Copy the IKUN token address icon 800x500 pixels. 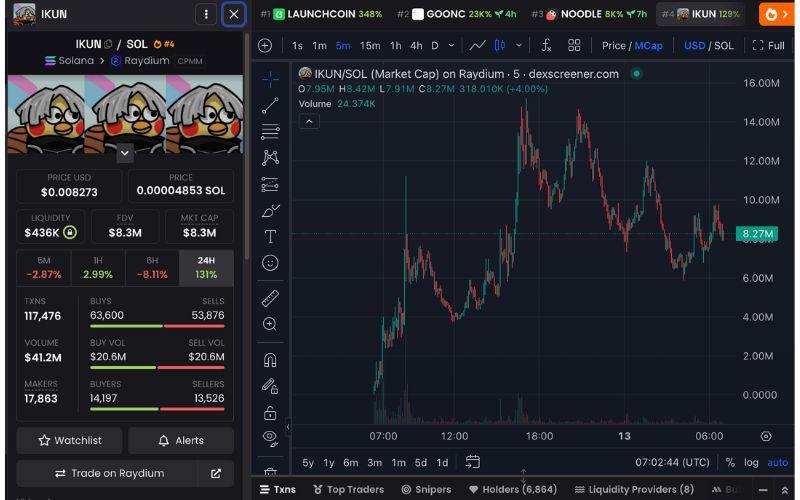108,44
